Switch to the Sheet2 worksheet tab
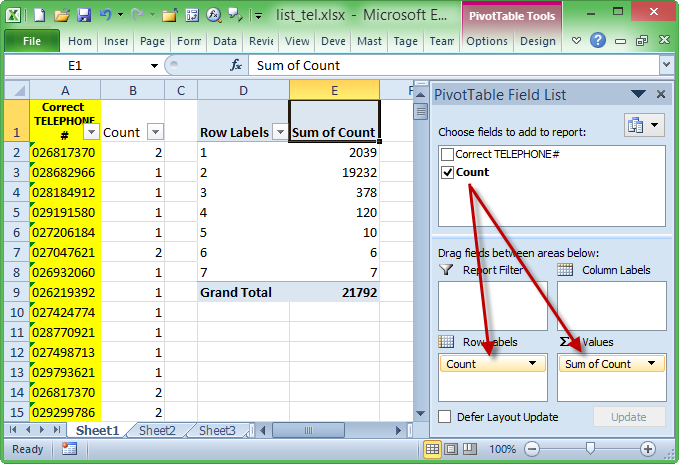 [x=156, y=431]
